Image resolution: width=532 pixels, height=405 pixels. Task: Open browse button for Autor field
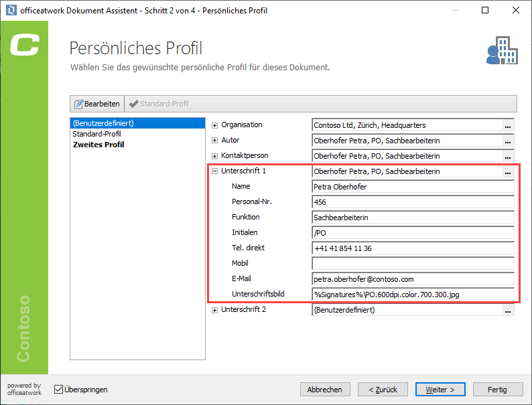point(508,141)
